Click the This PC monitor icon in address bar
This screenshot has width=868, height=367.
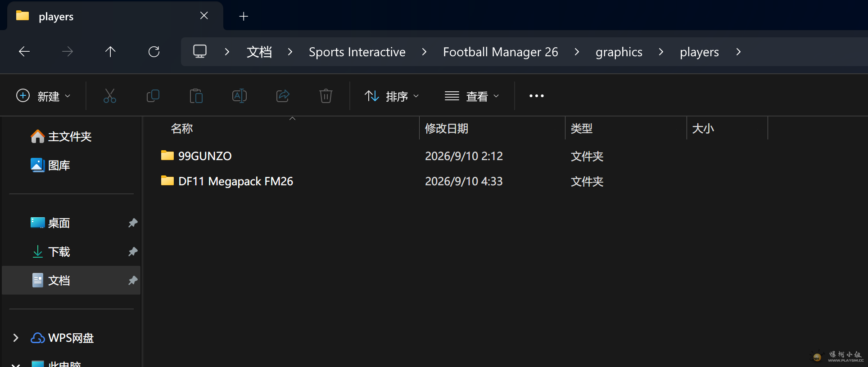coord(200,51)
